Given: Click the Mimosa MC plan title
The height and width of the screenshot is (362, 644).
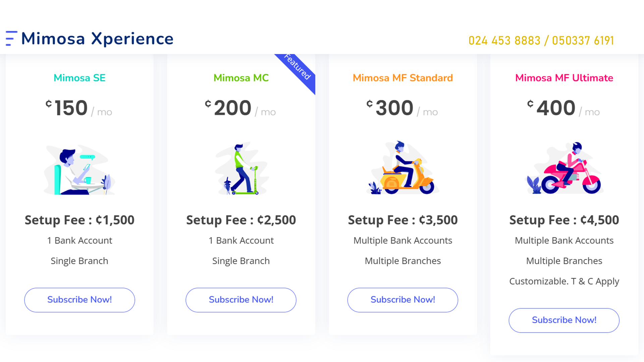Looking at the screenshot, I should tap(241, 78).
